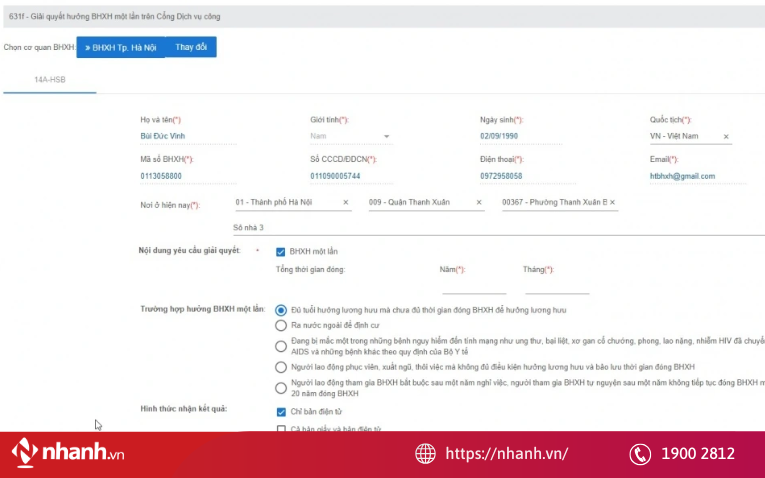Screen dimensions: 765x478
Task: Clear the Phường Thanh Xuân ward selection
Action: (613, 203)
